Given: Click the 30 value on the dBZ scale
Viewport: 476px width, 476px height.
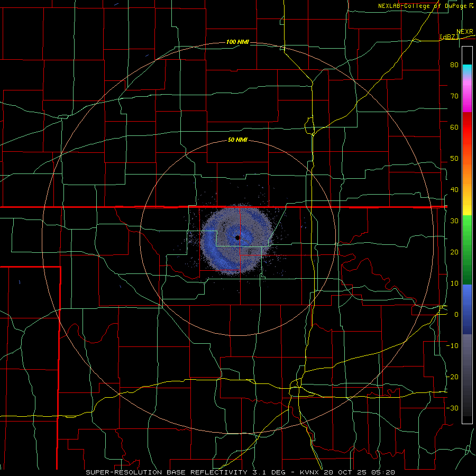Looking at the screenshot, I should click(x=454, y=221).
